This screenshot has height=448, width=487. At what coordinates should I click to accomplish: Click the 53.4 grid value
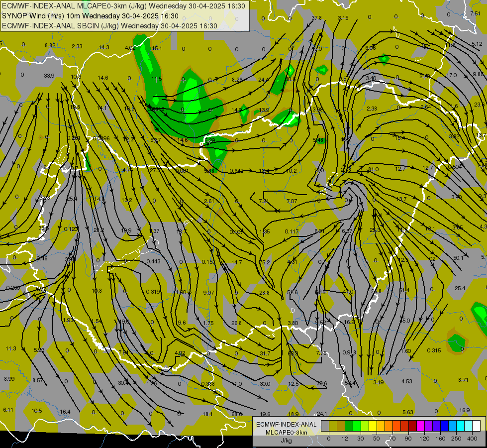click(x=350, y=383)
